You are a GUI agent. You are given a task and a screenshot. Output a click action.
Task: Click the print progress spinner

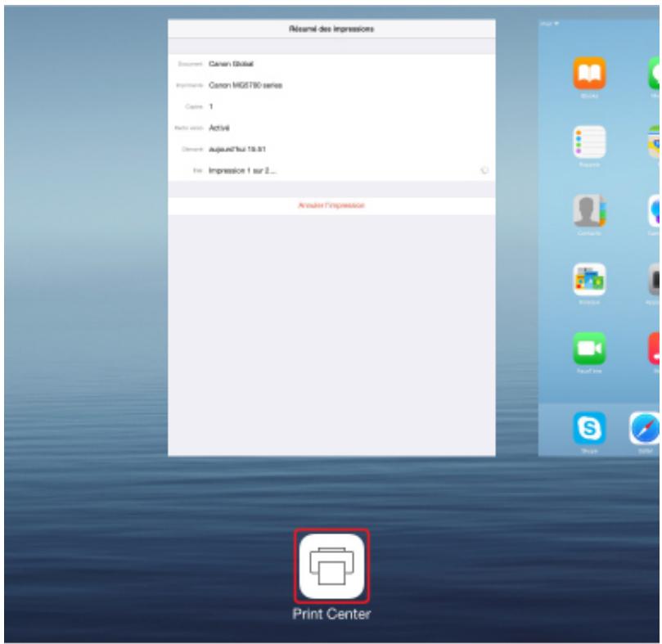(484, 170)
